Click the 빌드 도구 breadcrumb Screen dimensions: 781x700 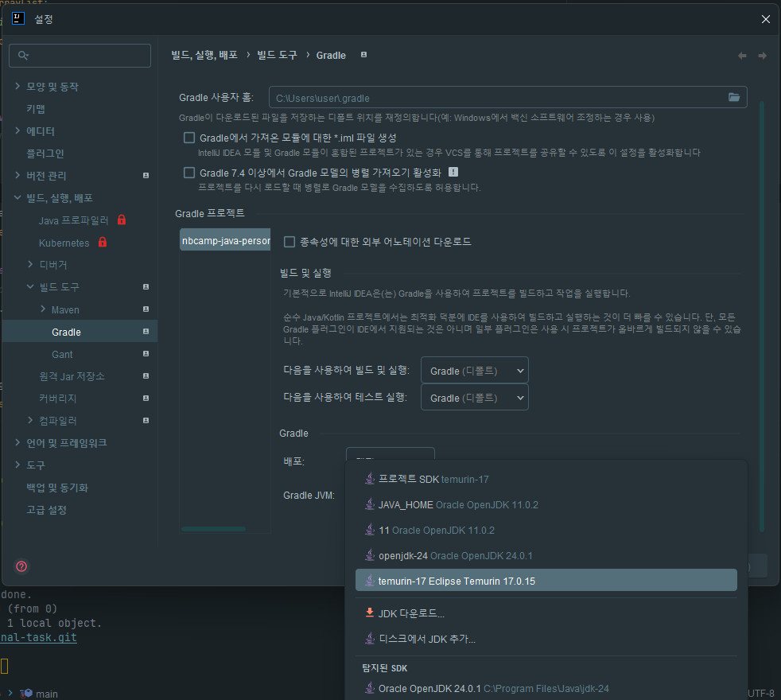(277, 55)
